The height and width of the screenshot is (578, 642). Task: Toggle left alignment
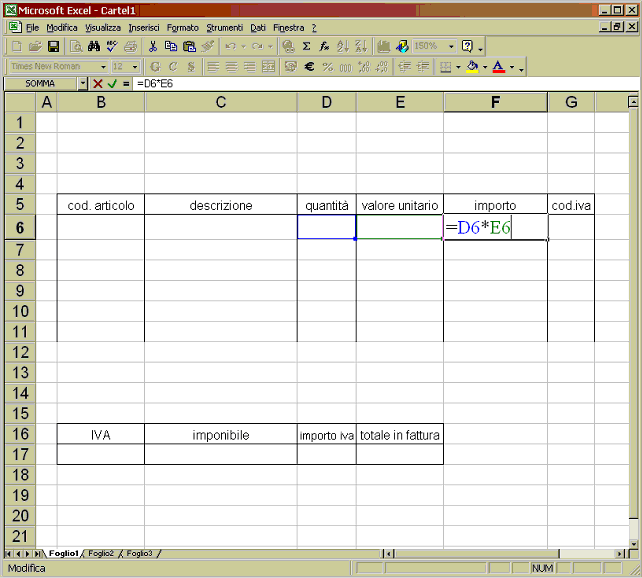pos(213,67)
